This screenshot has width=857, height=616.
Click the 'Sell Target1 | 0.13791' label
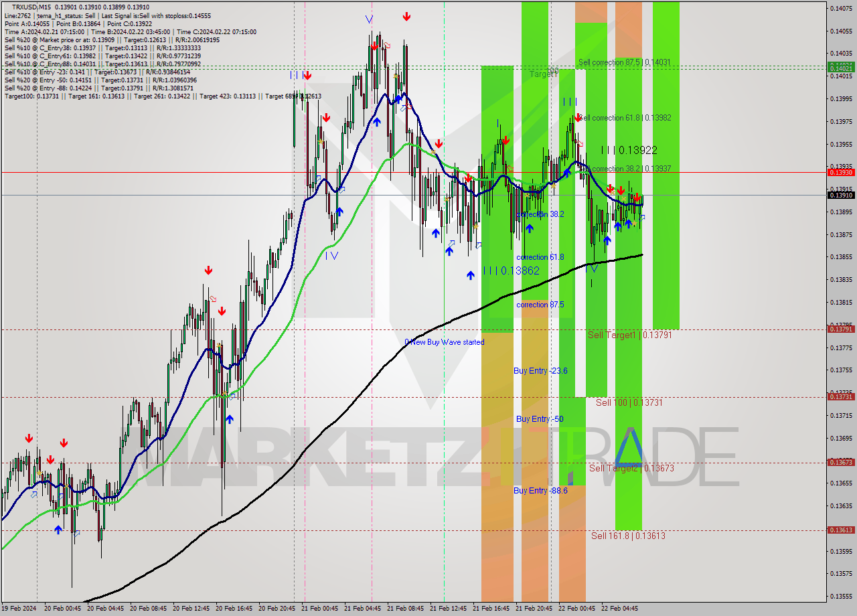tap(629, 335)
